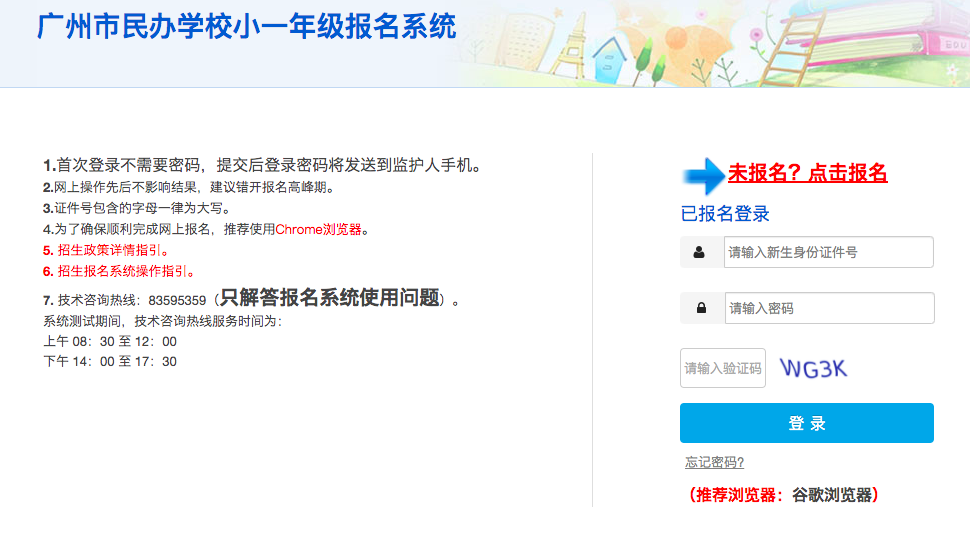Open 招生政策详情指引 link
This screenshot has height=536, width=970.
pos(109,250)
